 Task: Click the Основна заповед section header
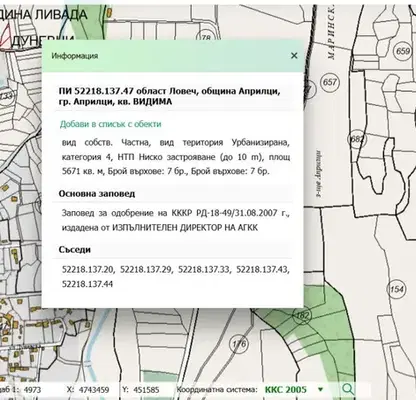97,194
